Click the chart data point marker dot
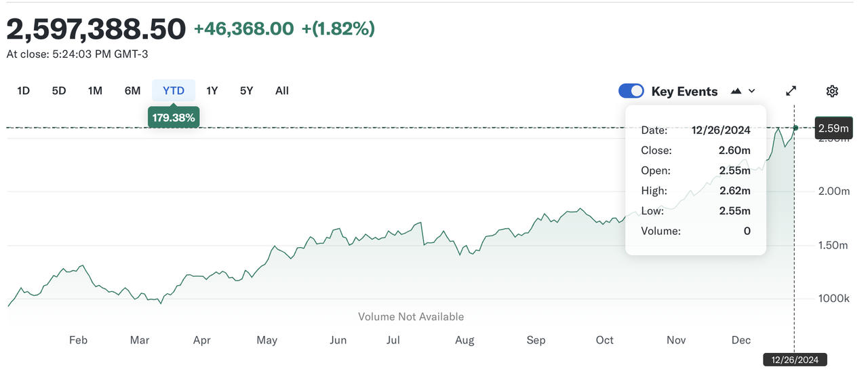Screen dimensions: 868x374 point(795,128)
